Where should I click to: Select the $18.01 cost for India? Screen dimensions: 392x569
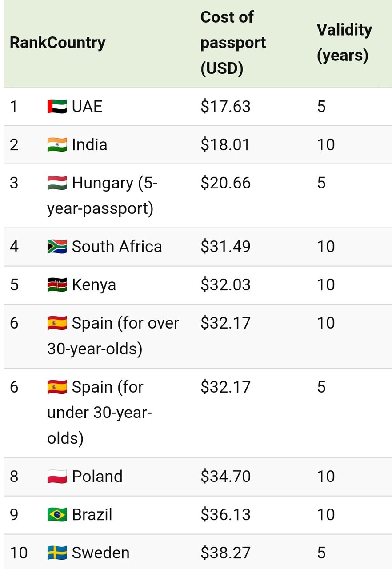225,145
